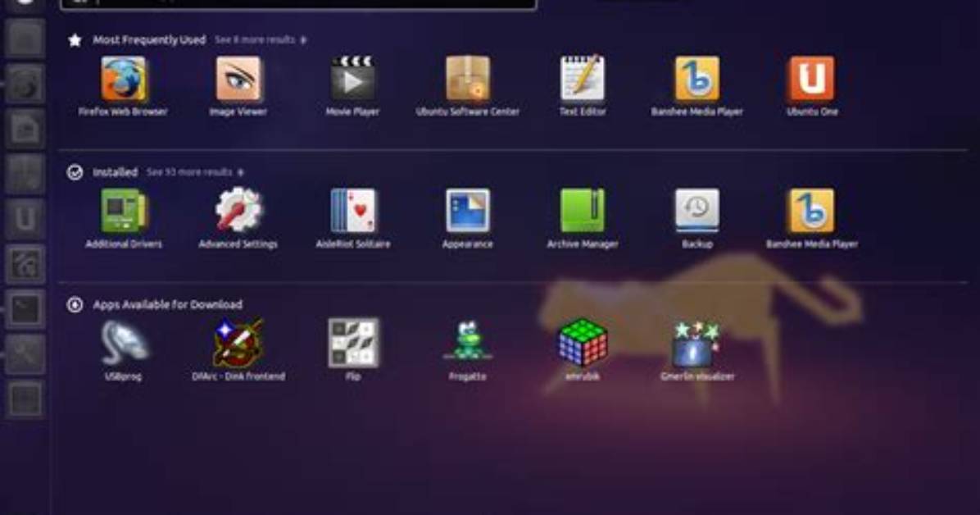Select the Gmerlin visualizer app
Viewport: 980px width, 515px height.
pos(696,344)
